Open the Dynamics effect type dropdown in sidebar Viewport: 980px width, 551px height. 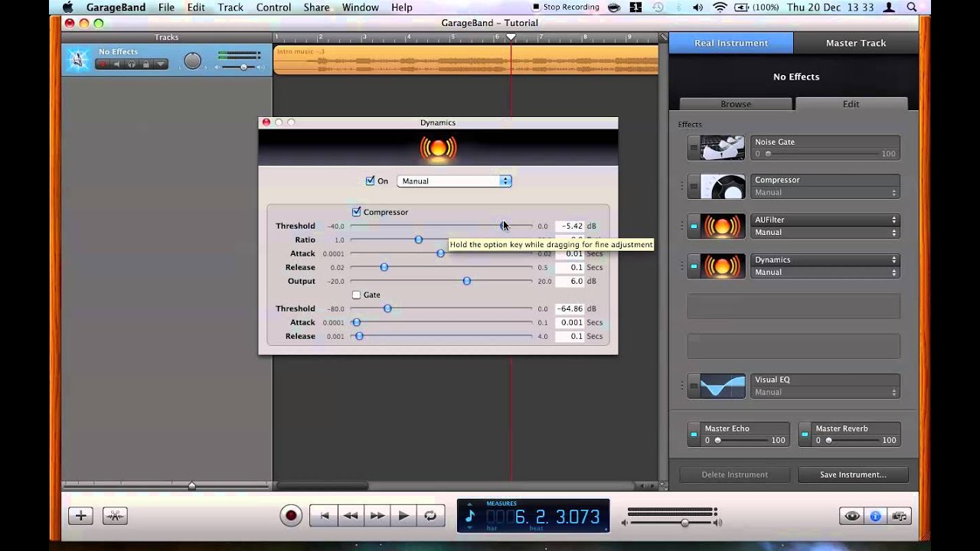point(825,260)
